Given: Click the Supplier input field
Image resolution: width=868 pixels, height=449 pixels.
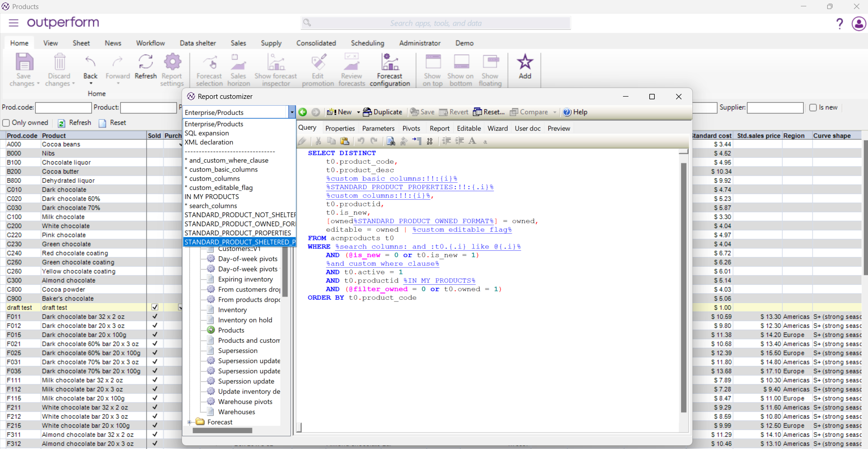Looking at the screenshot, I should 775,107.
